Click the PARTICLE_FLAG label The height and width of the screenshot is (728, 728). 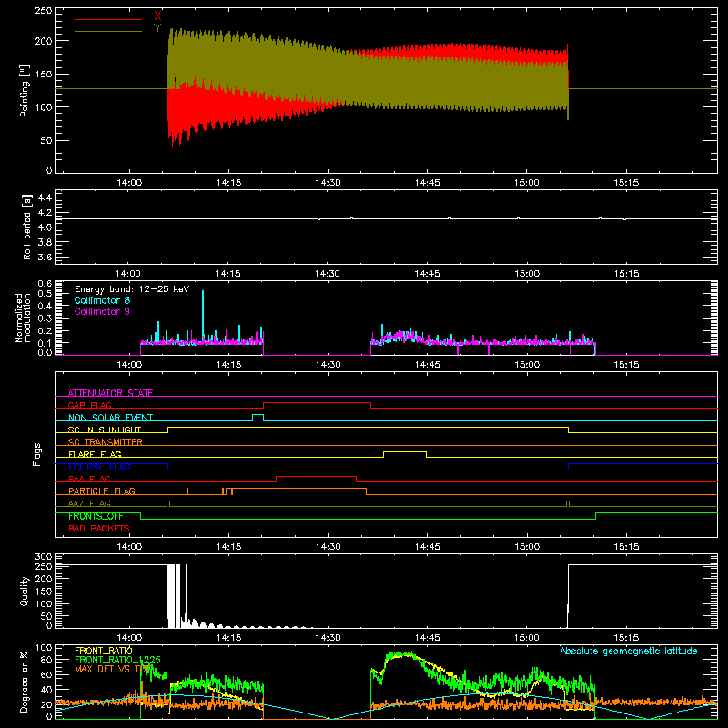tap(102, 490)
